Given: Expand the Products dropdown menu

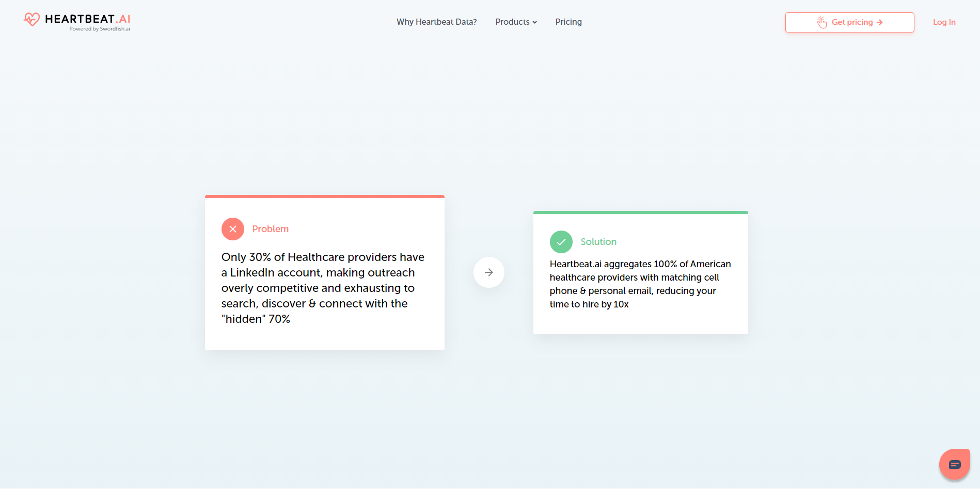Looking at the screenshot, I should tap(512, 22).
